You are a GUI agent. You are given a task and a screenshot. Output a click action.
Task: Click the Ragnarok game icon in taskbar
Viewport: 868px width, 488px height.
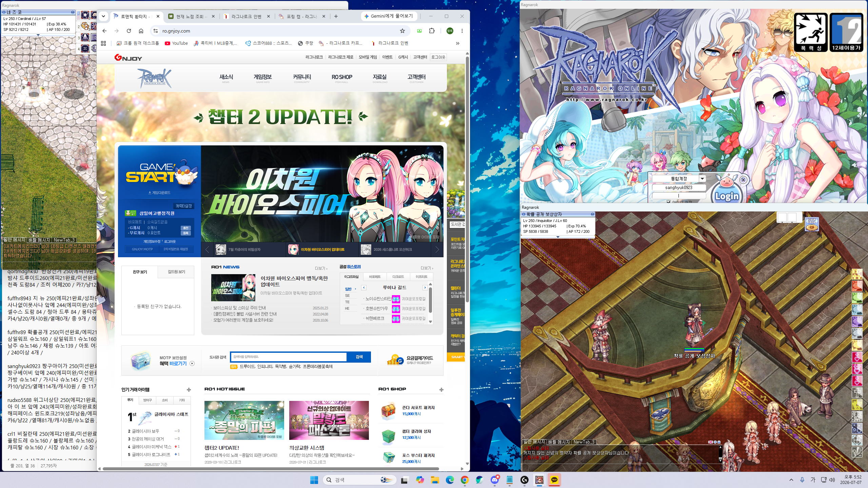tap(539, 480)
